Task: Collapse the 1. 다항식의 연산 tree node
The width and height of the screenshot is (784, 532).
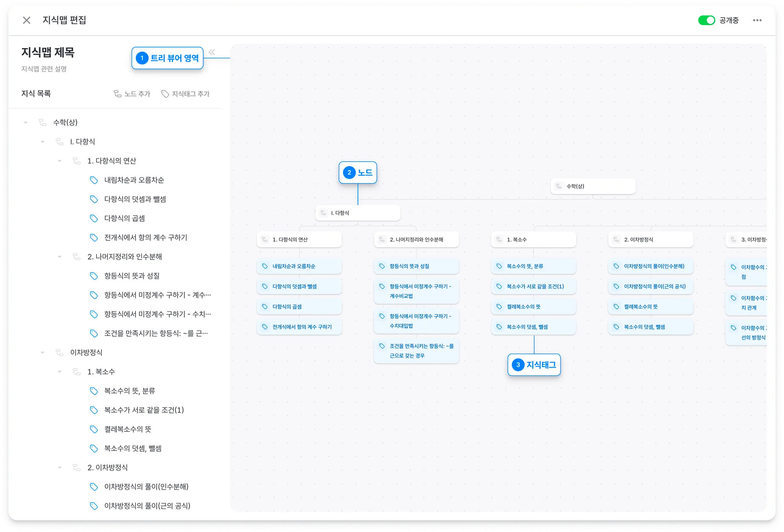Action: click(60, 161)
